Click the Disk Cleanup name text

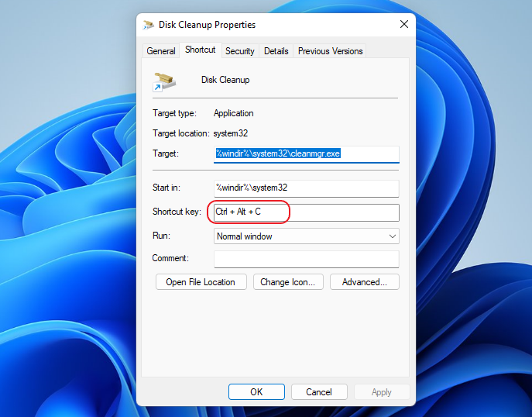pyautogui.click(x=225, y=80)
